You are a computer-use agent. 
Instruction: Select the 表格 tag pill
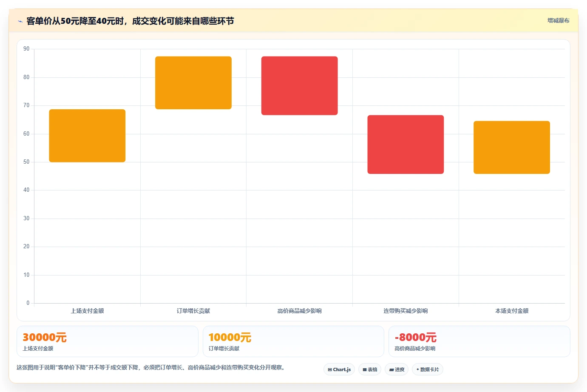coord(370,369)
